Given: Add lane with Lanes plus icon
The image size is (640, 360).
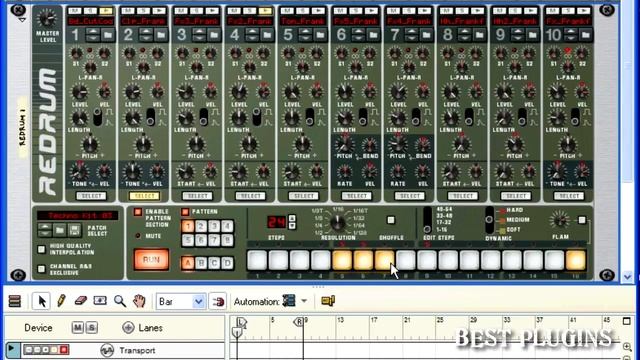Looking at the screenshot, I should pos(128,328).
